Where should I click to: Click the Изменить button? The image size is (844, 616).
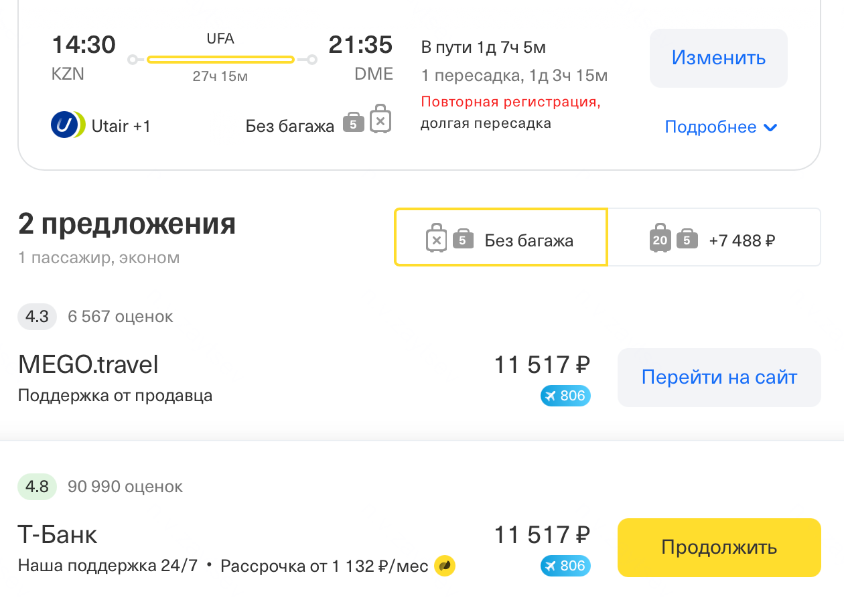coord(718,58)
